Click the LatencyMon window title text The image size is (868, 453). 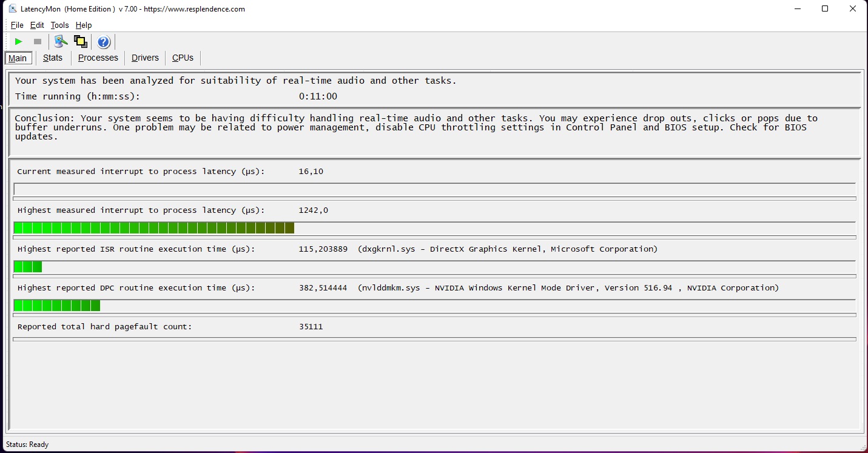coord(133,9)
